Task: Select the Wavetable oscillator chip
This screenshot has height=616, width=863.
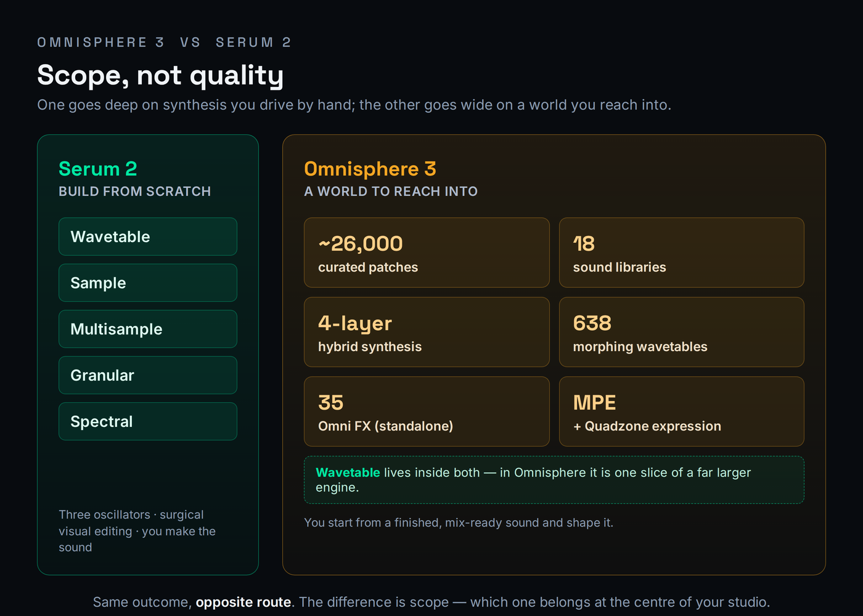Action: coord(148,237)
